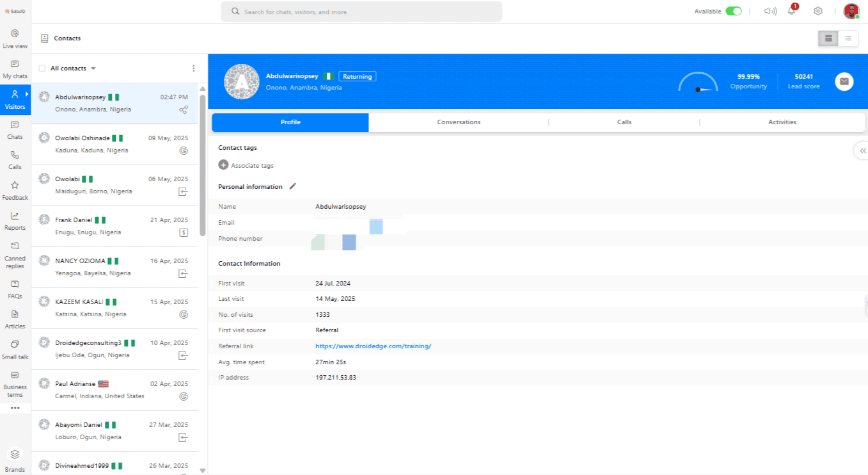Click source icon on Owolabi Oshinade row
This screenshot has height=475, width=868.
pyautogui.click(x=184, y=150)
